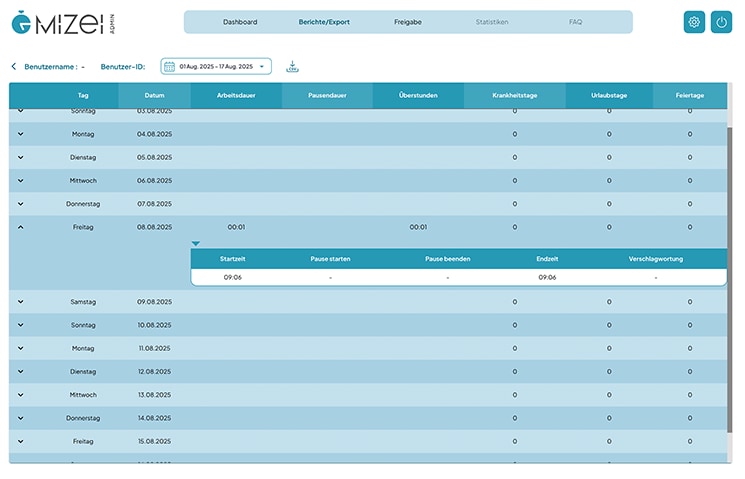The image size is (745, 479).
Task: Open settings via the gear icon
Action: pyautogui.click(x=694, y=22)
